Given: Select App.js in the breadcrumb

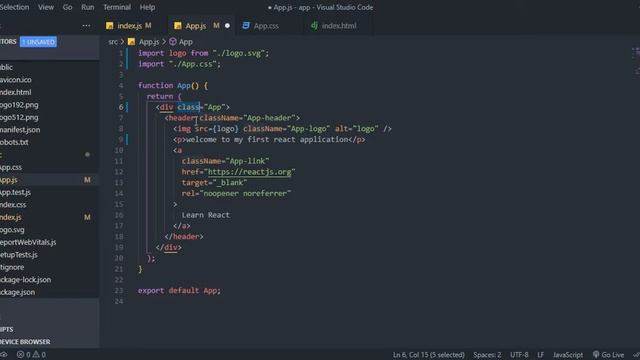Looking at the screenshot, I should (x=149, y=42).
